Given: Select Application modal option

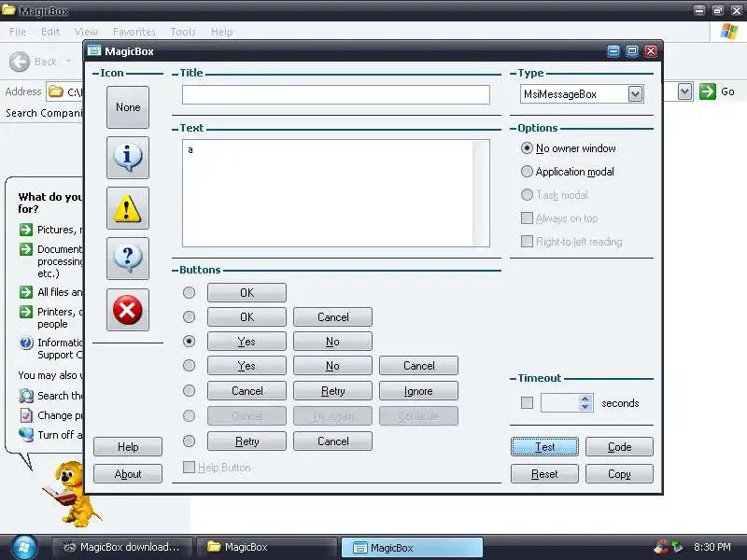Looking at the screenshot, I should (568, 172).
